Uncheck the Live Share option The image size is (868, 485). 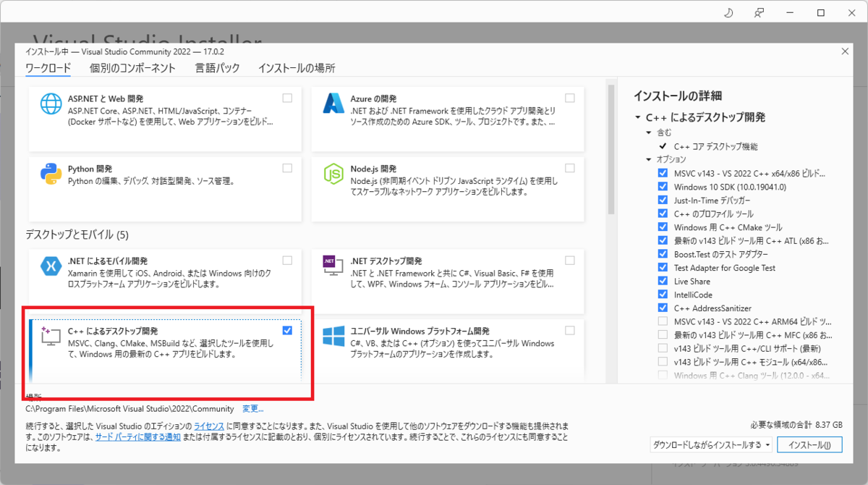[x=663, y=281]
